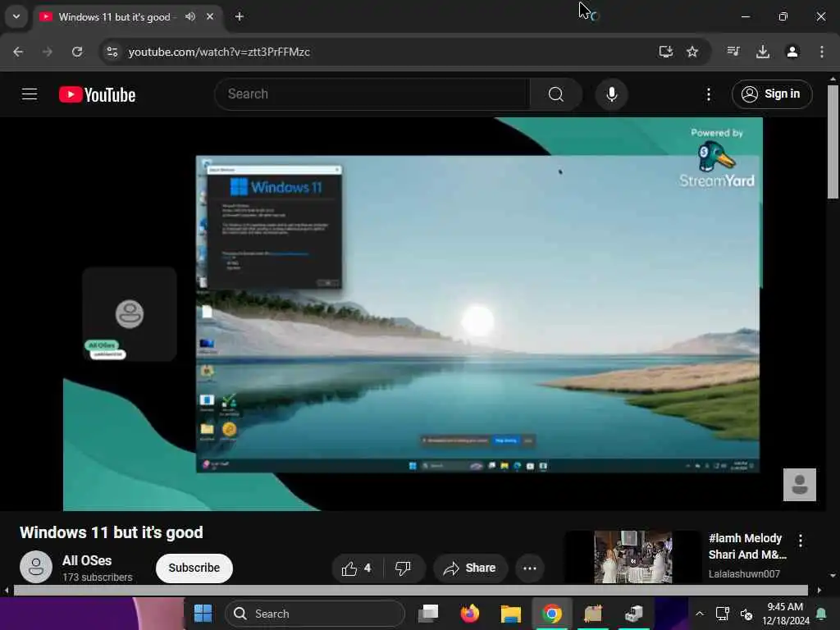The width and height of the screenshot is (840, 630).
Task: Expand the tab search dropdown arrow
Action: pyautogui.click(x=16, y=16)
